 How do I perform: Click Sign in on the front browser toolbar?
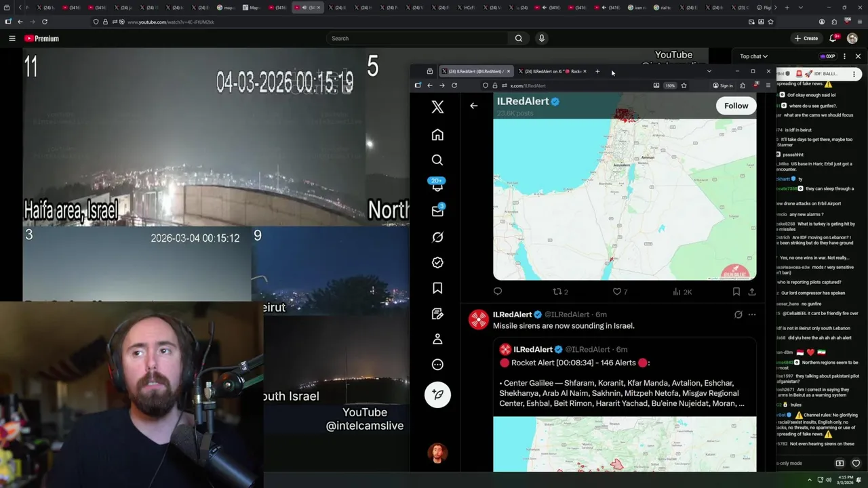[723, 85]
